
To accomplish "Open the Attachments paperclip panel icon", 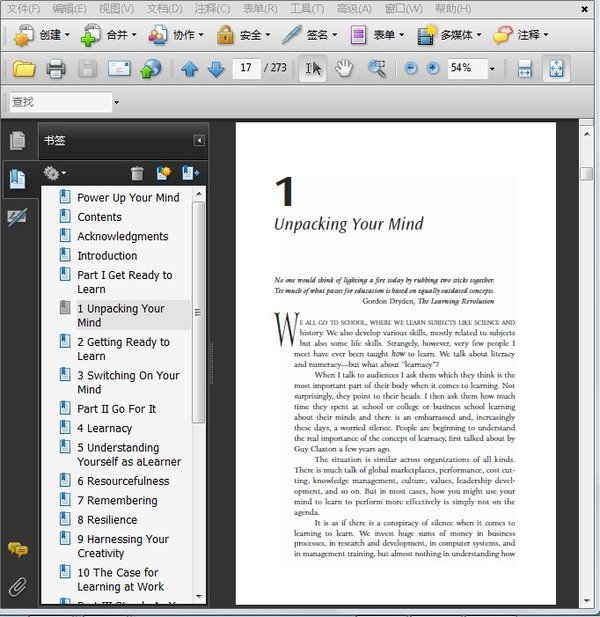I will 18,587.
